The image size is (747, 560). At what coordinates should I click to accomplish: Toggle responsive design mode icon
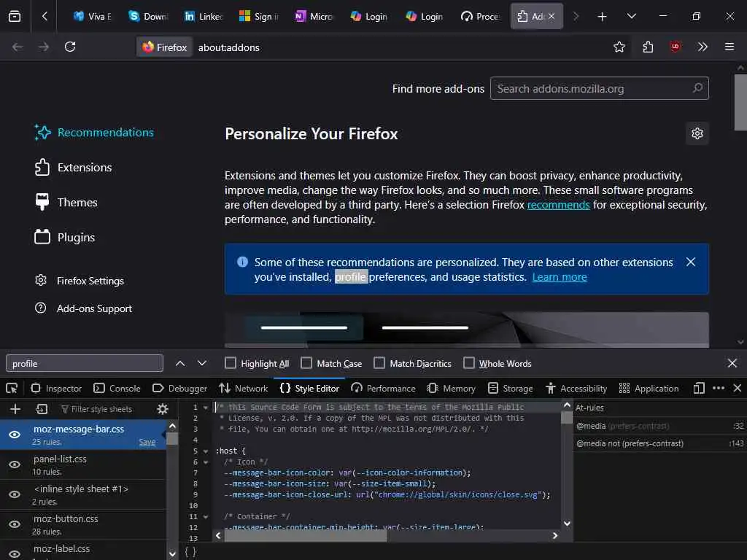pyautogui.click(x=699, y=388)
